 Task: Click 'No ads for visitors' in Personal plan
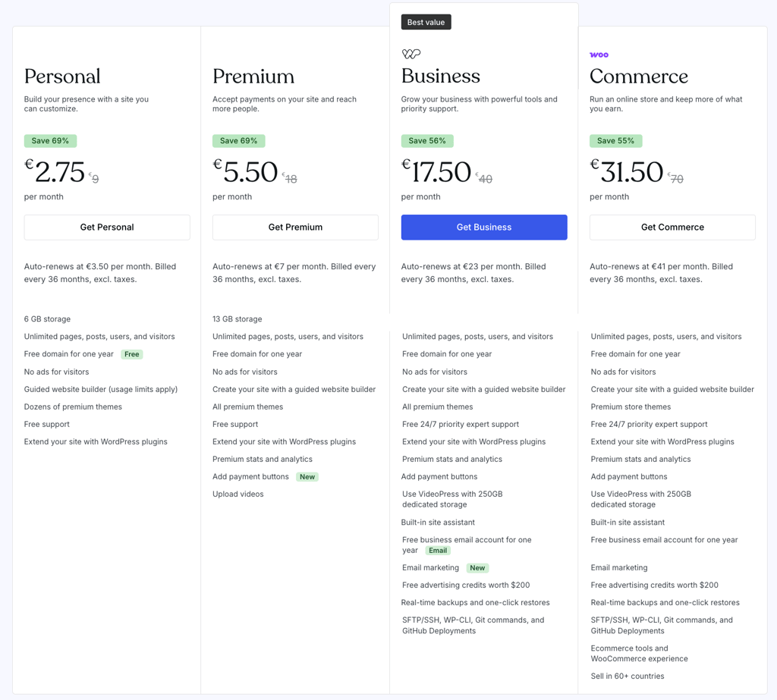tap(56, 372)
